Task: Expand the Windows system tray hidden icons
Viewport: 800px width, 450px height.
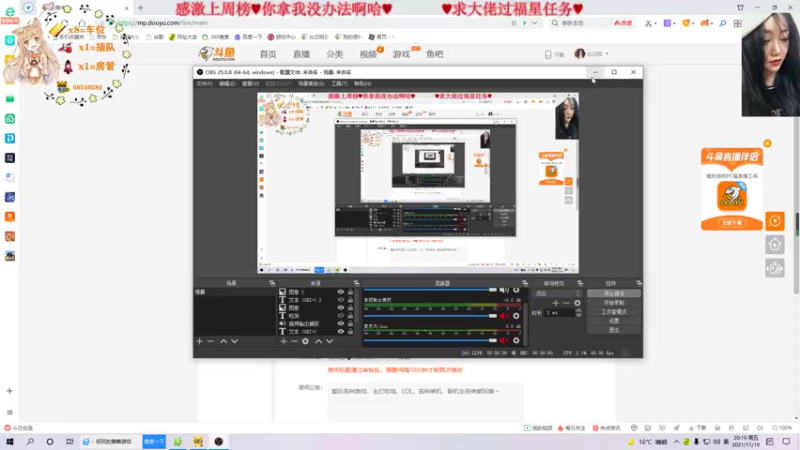Action: click(x=677, y=442)
